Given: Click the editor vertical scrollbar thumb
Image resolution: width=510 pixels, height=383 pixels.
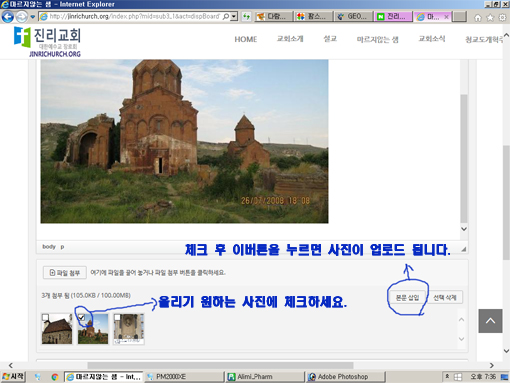Looking at the screenshot, I should [464, 159].
